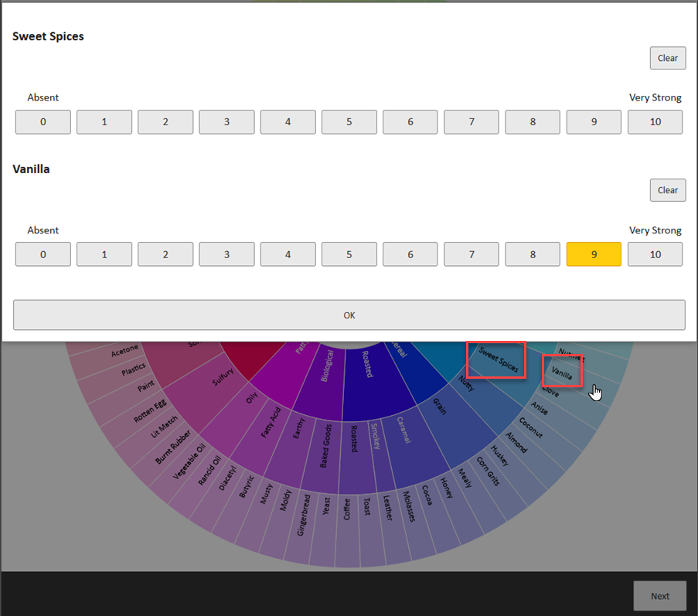Select 0 on the Vanilla scale
This screenshot has width=698, height=616.
pos(43,254)
